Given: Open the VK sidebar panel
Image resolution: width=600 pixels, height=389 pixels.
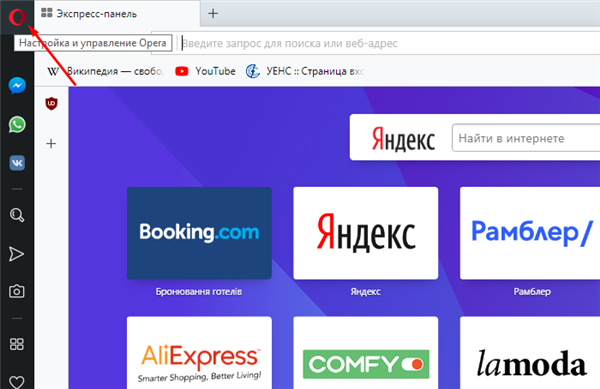Looking at the screenshot, I should click(17, 163).
